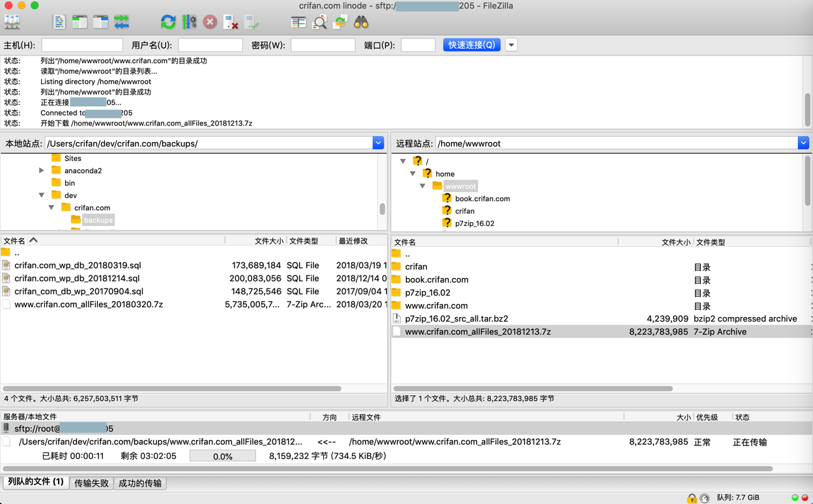Click the Sites folder icon in local tree
Viewport: 813px width, 504px height.
click(x=56, y=158)
